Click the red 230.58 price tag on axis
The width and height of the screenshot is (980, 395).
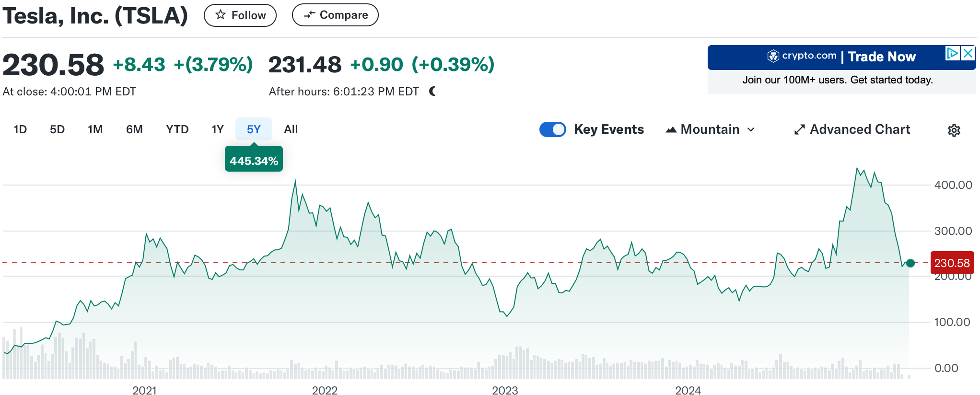952,263
